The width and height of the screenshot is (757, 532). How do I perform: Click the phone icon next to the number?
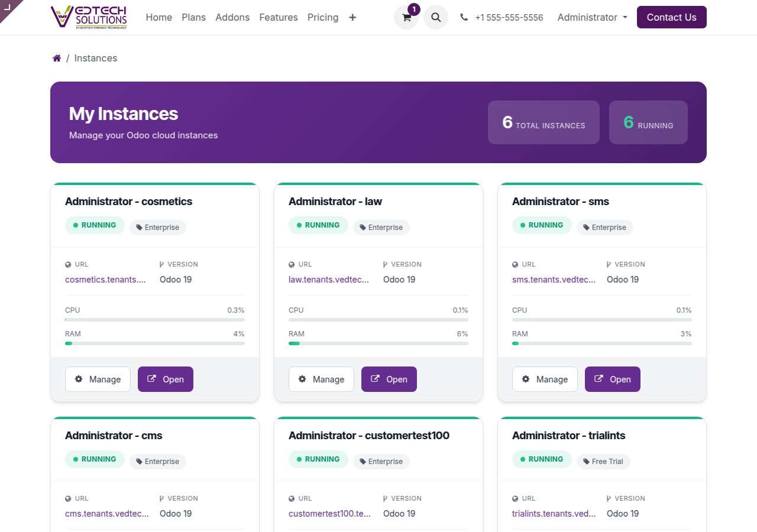coord(464,17)
